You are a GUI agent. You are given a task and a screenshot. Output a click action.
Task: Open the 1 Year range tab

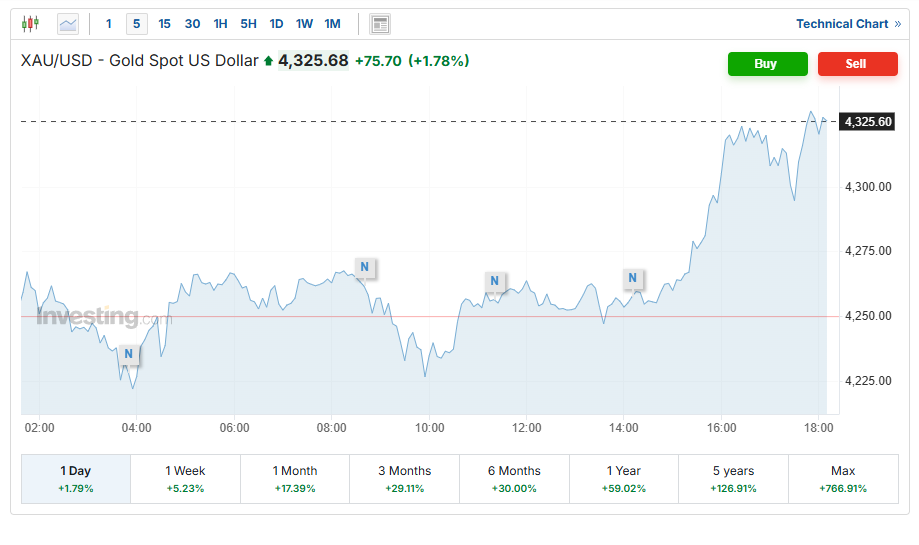click(x=623, y=479)
